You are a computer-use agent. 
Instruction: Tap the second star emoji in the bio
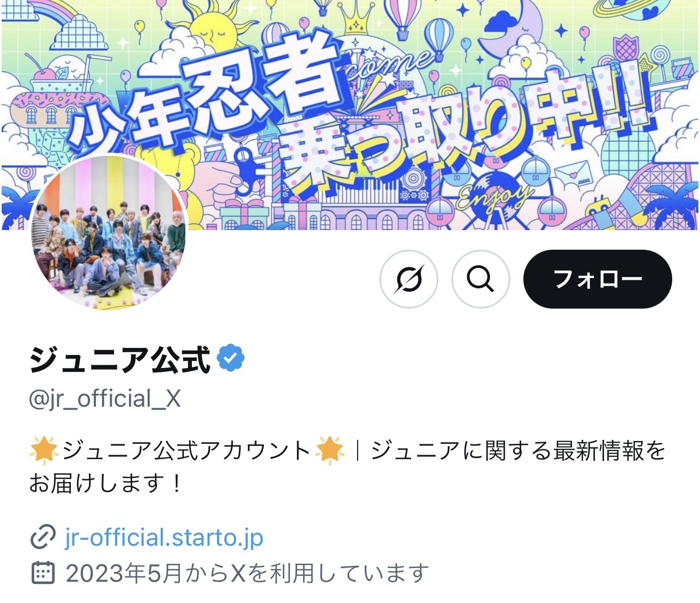(330, 450)
